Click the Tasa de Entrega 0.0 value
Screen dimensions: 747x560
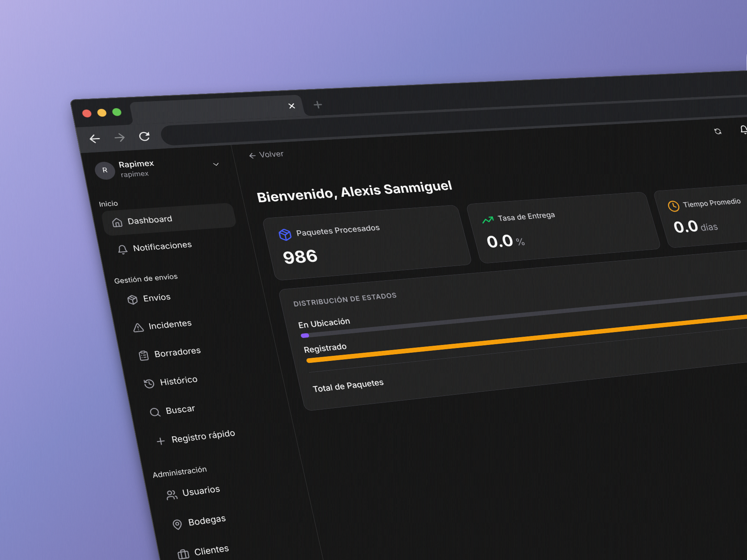(500, 241)
